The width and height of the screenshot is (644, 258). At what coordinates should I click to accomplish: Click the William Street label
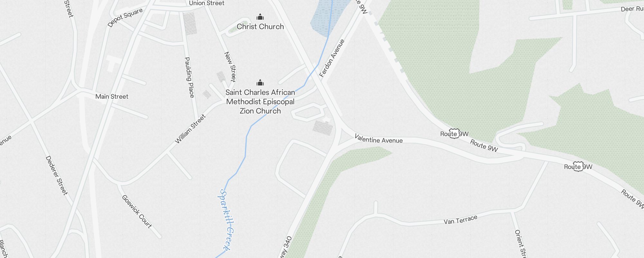(x=190, y=129)
